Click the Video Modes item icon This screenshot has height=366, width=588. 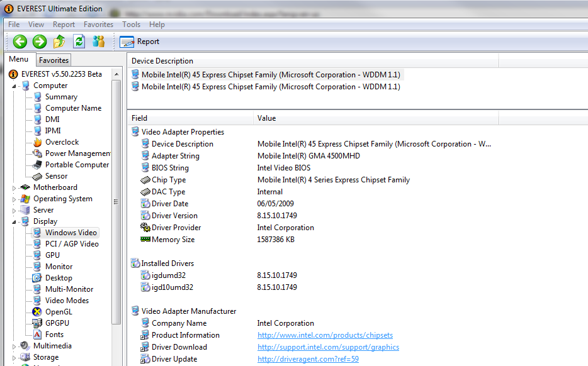(37, 301)
